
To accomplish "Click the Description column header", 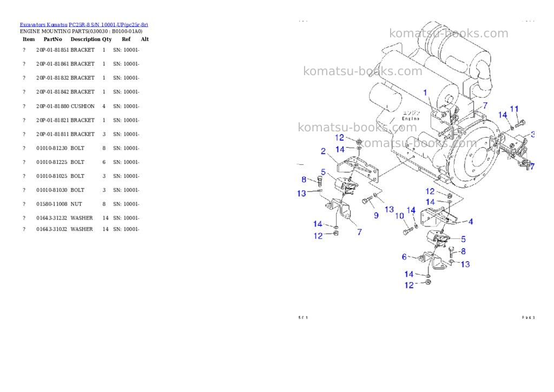I will [85, 39].
